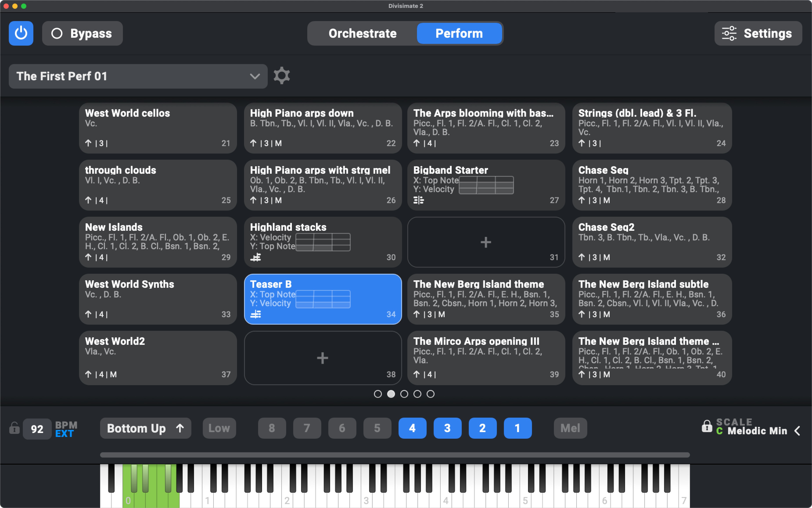812x508 pixels.
Task: Trigger The New Berg Island subtle card
Action: click(652, 299)
